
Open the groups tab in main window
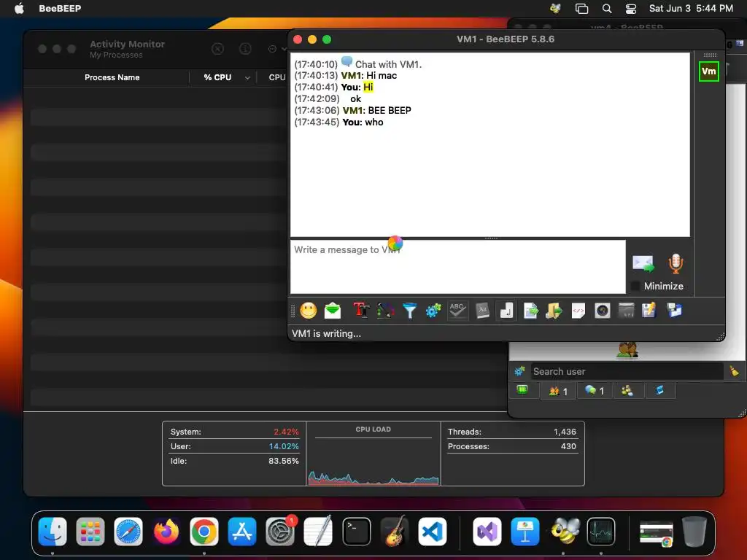(627, 391)
